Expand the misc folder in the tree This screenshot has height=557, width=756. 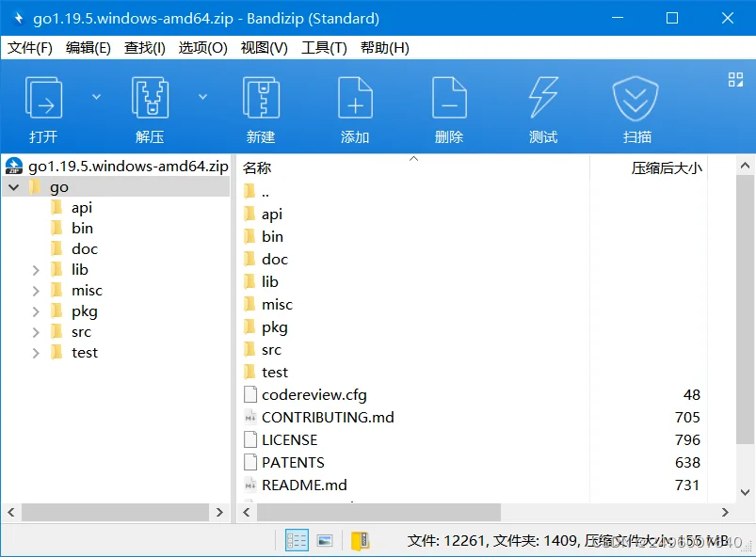pos(36,291)
